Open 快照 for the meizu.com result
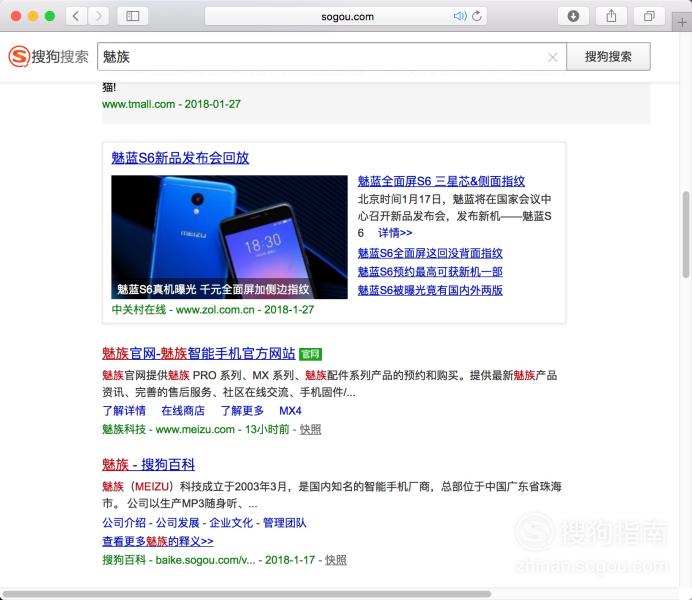 [x=311, y=429]
